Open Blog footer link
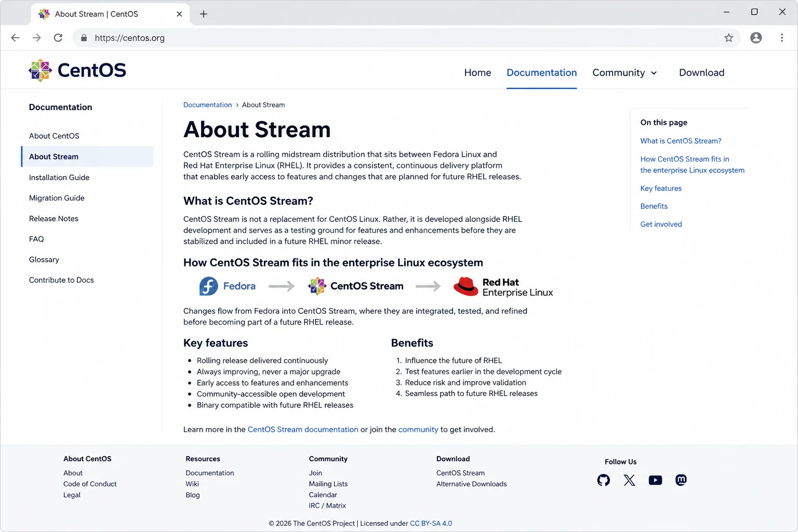The height and width of the screenshot is (532, 798). click(193, 495)
